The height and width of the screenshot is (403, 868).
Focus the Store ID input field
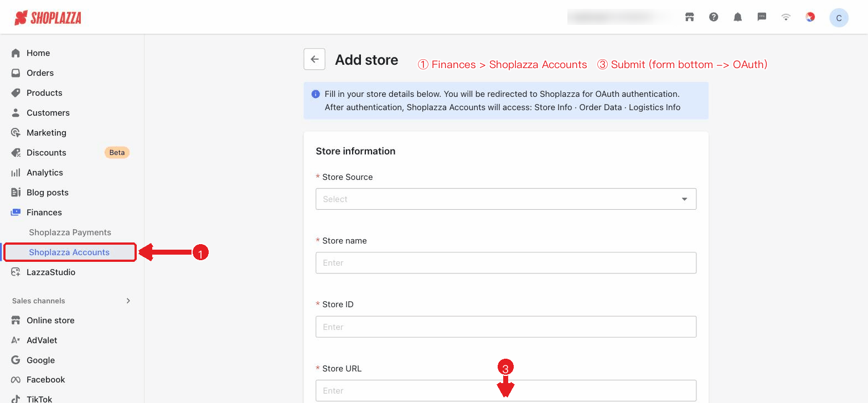(x=506, y=327)
